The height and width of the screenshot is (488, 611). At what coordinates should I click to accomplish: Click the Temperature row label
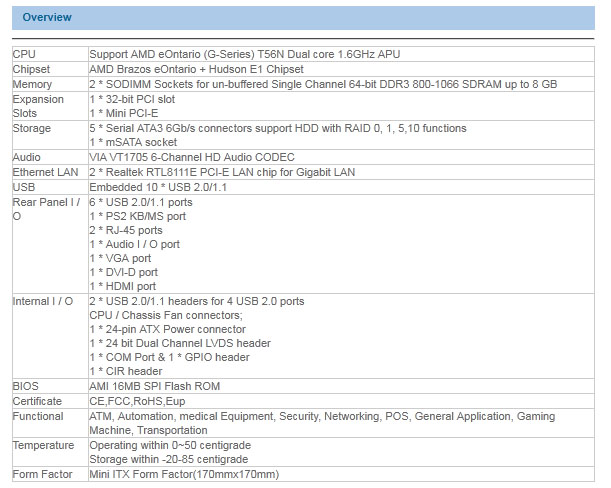pos(43,445)
